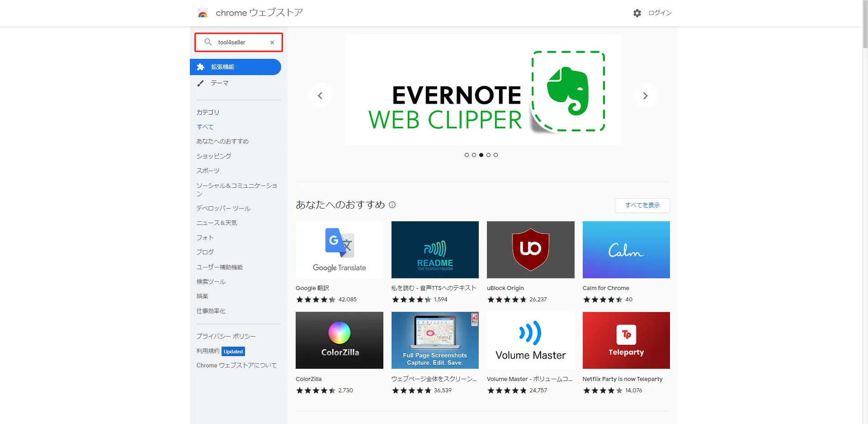Click star rating with 26,237 reviews
This screenshot has height=424, width=868.
pos(507,300)
